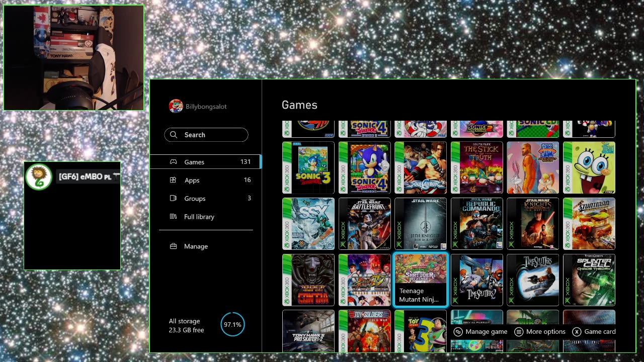Launch Star Wars Battlefront tile
Image resolution: width=644 pixels, height=362 pixels.
point(365,224)
